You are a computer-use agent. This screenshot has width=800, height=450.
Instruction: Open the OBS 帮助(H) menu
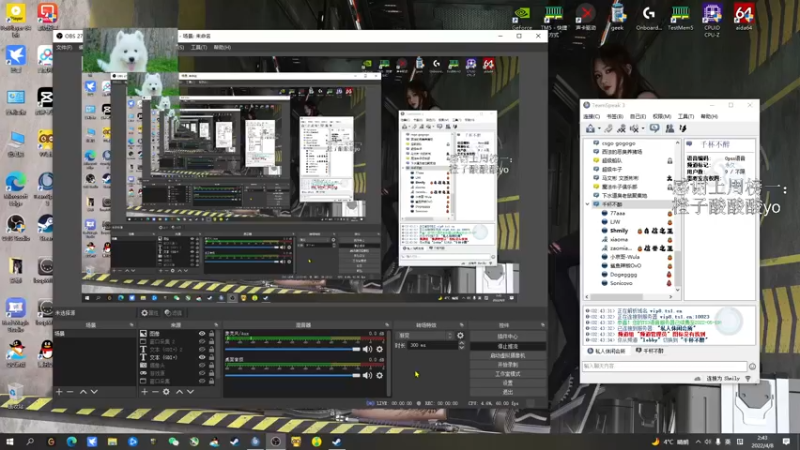point(222,47)
